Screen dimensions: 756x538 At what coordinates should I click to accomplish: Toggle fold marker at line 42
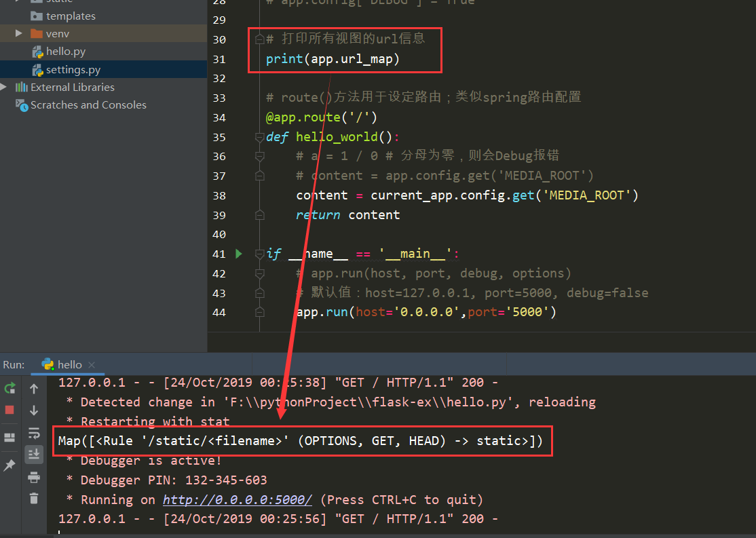pyautogui.click(x=259, y=274)
